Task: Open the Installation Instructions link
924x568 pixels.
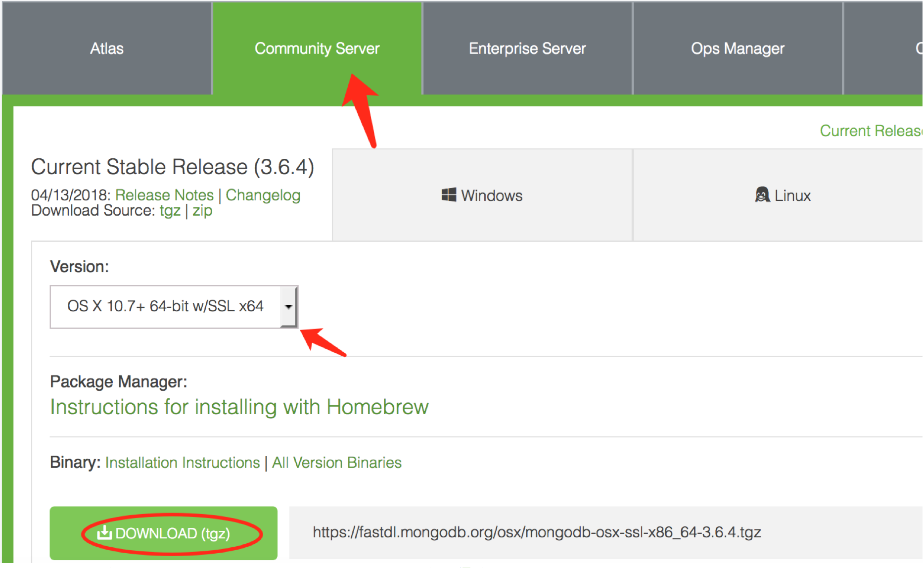Action: [x=183, y=463]
